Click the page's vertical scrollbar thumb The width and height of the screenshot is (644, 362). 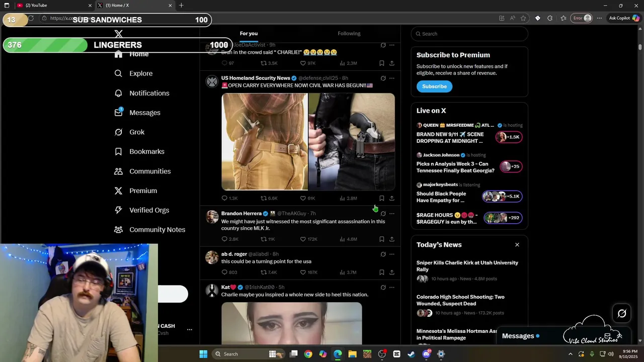click(640, 47)
